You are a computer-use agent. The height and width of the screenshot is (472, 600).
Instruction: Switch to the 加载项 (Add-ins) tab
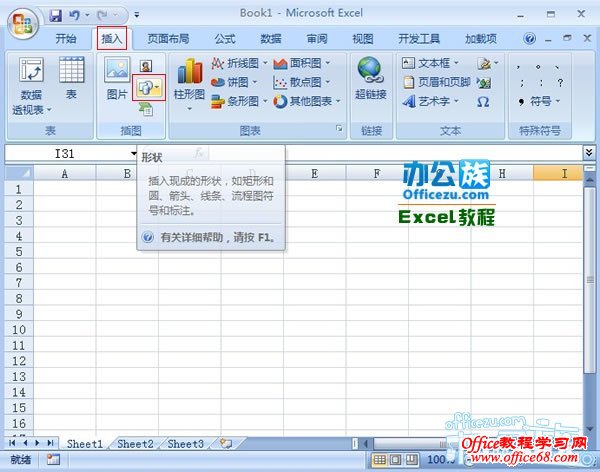click(481, 39)
